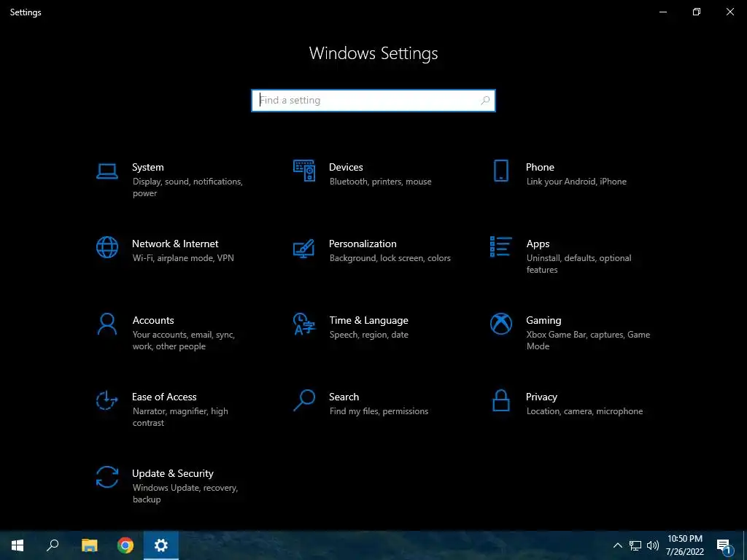Select the Phone heading
Screen dimensions: 747x560
540,167
